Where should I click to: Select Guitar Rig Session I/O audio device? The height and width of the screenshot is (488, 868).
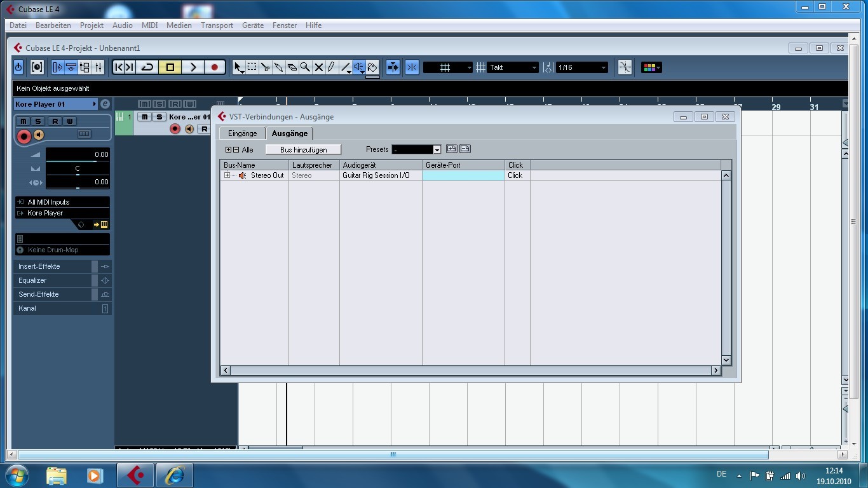click(x=381, y=175)
